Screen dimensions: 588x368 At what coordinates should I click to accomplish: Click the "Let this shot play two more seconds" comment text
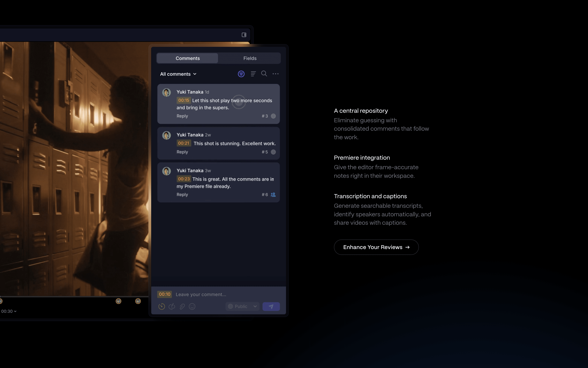(224, 104)
